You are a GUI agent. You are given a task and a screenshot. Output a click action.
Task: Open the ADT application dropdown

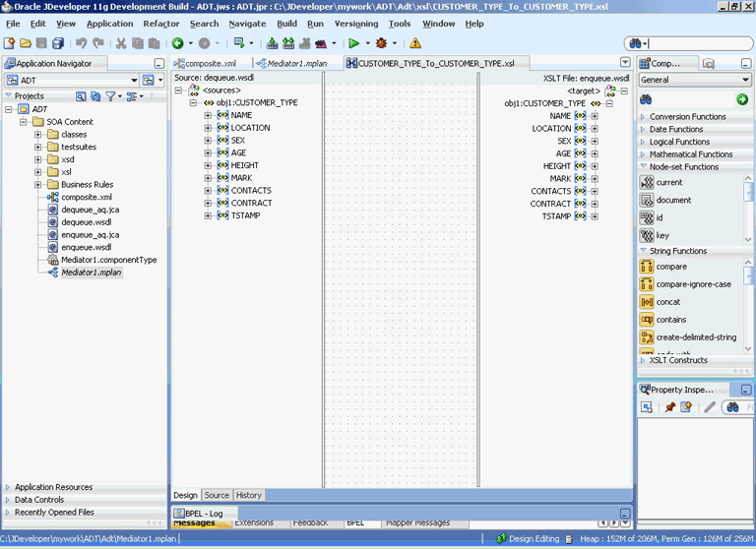134,80
